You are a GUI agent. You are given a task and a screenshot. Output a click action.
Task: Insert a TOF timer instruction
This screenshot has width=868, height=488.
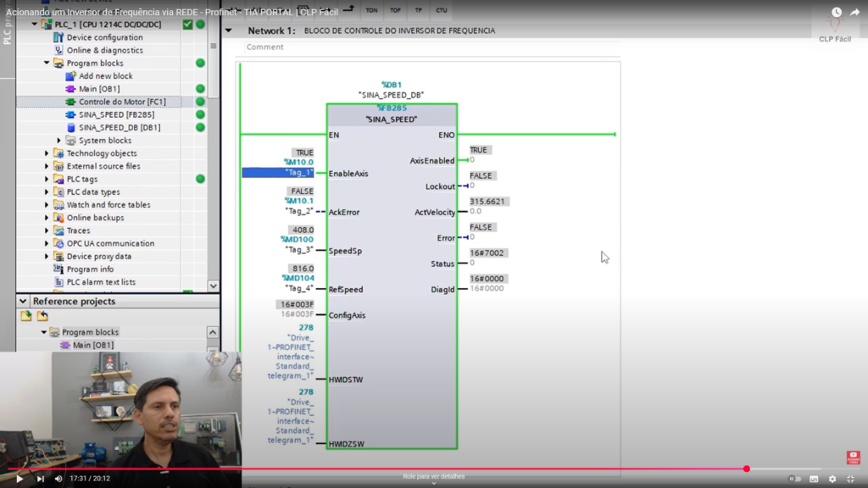point(395,10)
